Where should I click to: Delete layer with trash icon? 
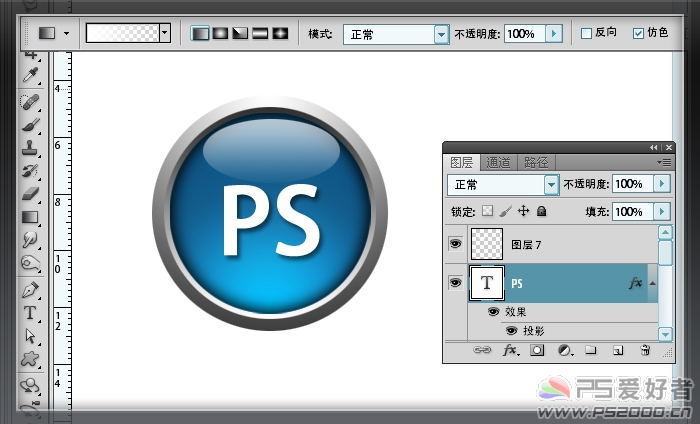point(645,350)
